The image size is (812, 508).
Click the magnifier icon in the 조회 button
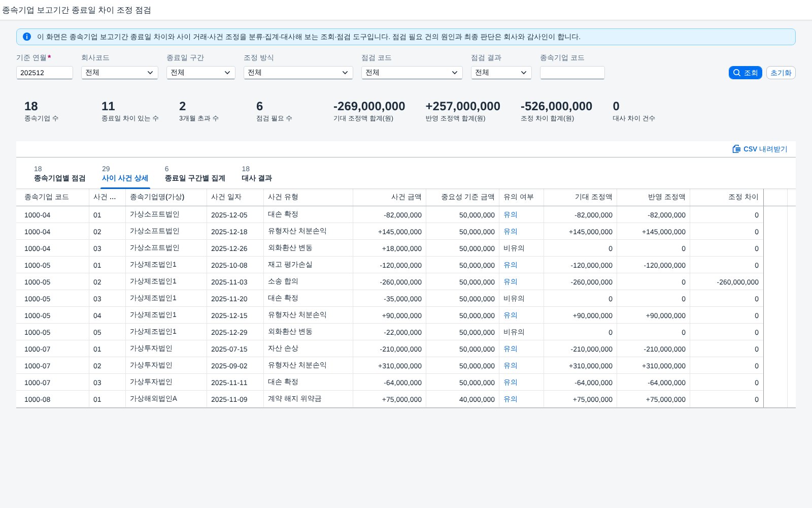pos(737,73)
